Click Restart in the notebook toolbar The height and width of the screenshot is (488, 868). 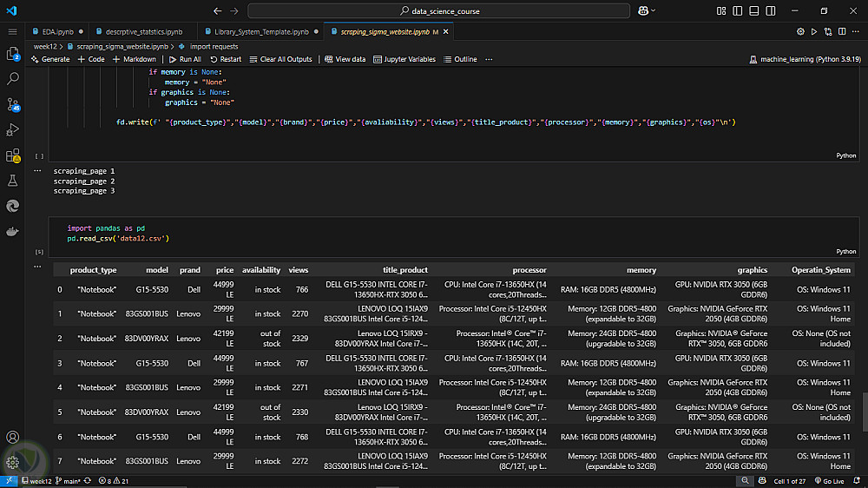pyautogui.click(x=226, y=59)
